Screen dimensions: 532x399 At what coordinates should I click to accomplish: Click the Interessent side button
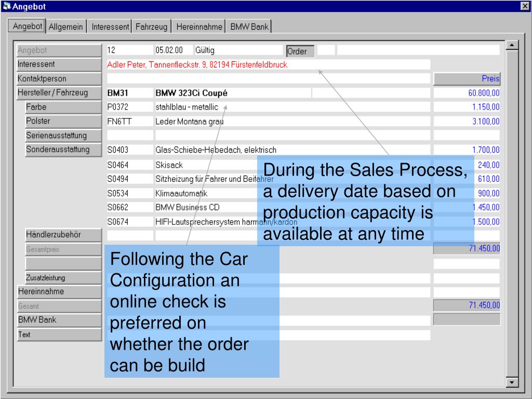59,64
